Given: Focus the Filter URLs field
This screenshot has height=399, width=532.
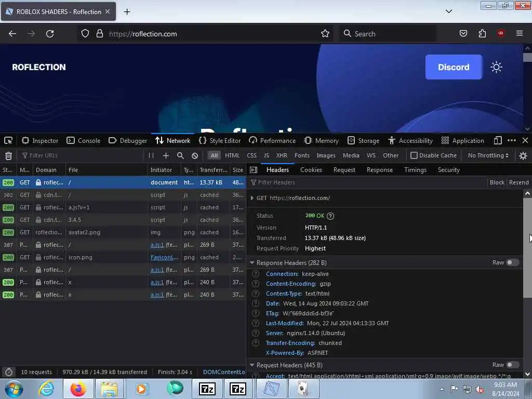Looking at the screenshot, I should point(82,155).
